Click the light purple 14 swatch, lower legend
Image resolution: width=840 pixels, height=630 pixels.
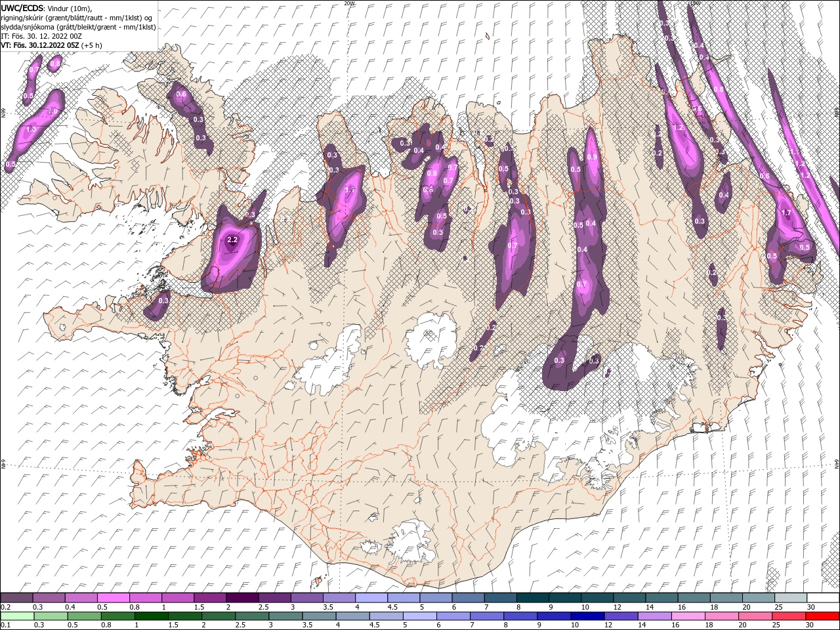654,616
